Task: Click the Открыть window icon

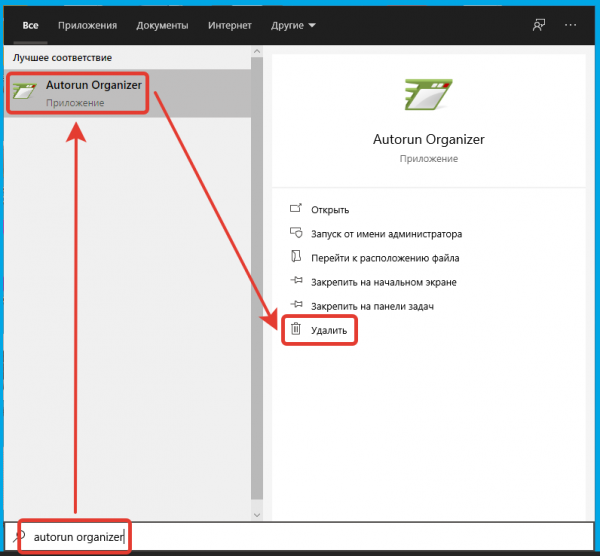Action: 296,208
